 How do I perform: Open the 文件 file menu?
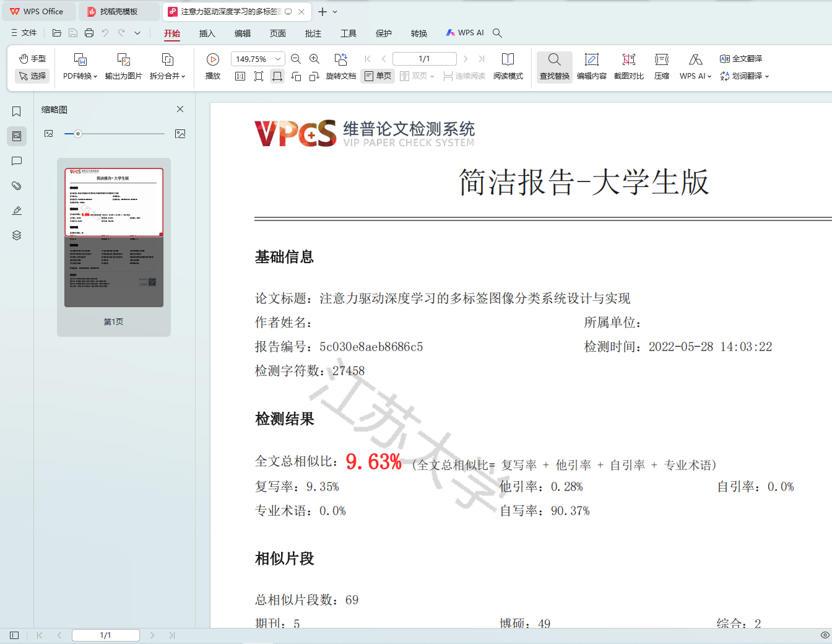coord(24,33)
